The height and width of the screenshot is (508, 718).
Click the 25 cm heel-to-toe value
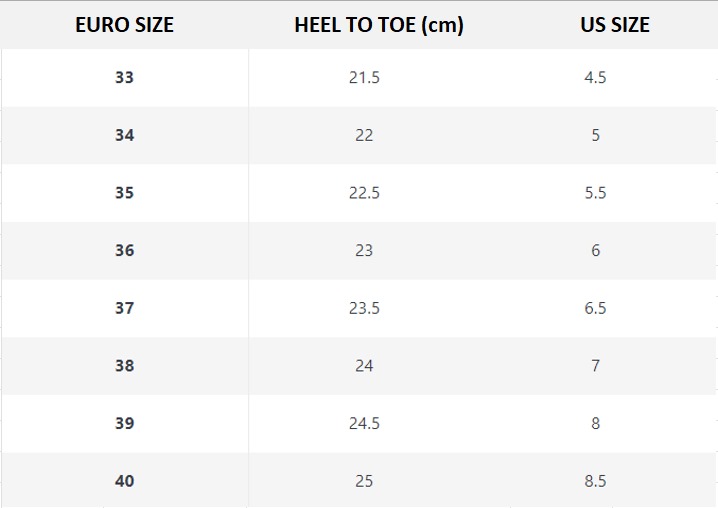click(x=364, y=481)
